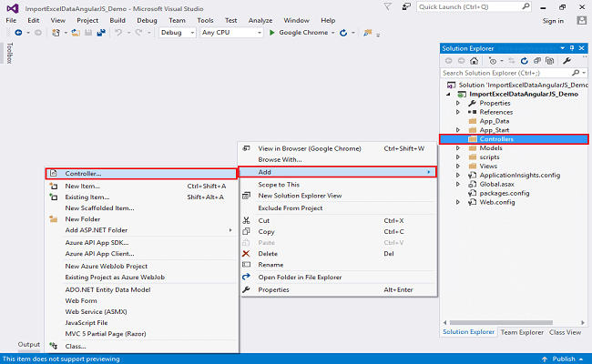Click the Undo toolbar icon
This screenshot has height=364, width=592.
tap(118, 33)
